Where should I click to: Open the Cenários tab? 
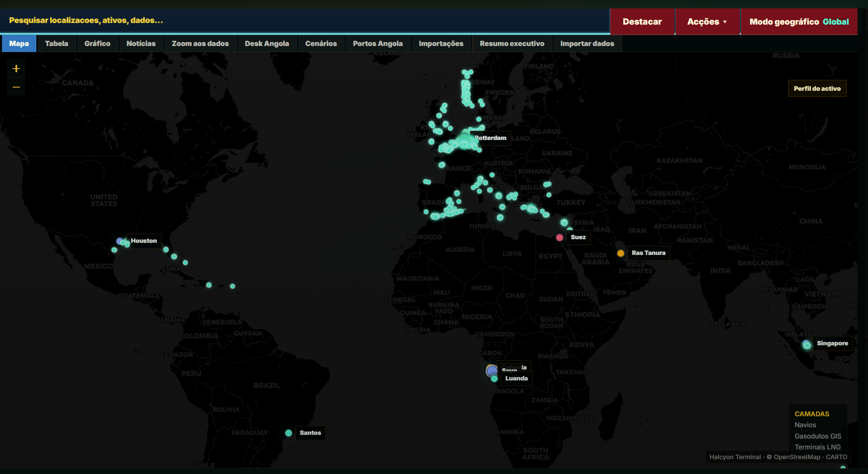point(321,44)
